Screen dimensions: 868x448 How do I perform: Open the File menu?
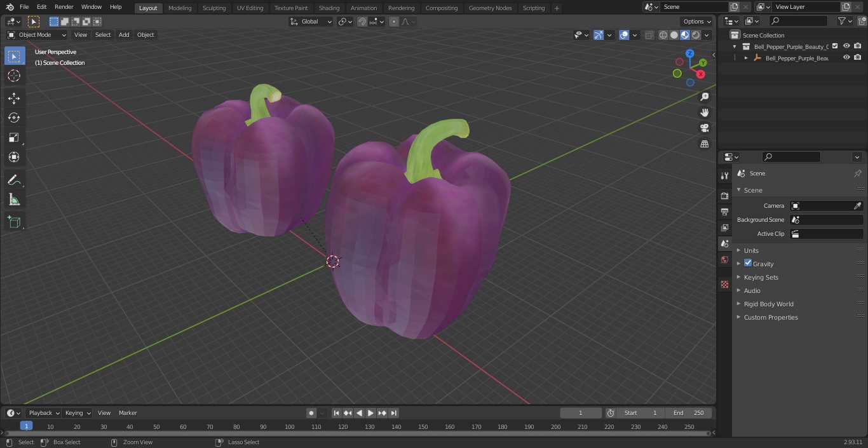pos(24,7)
